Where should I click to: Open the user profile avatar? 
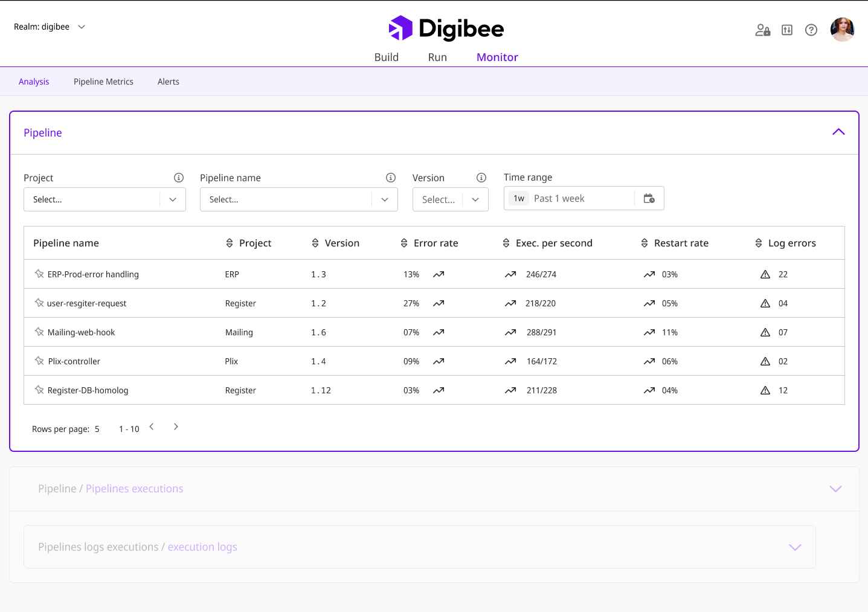click(842, 30)
